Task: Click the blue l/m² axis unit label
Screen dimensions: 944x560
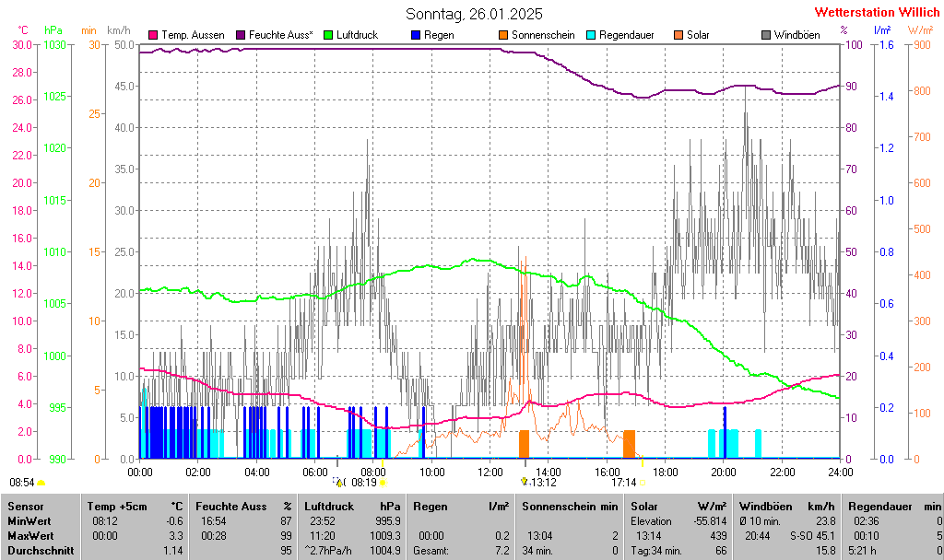Action: coord(882,30)
